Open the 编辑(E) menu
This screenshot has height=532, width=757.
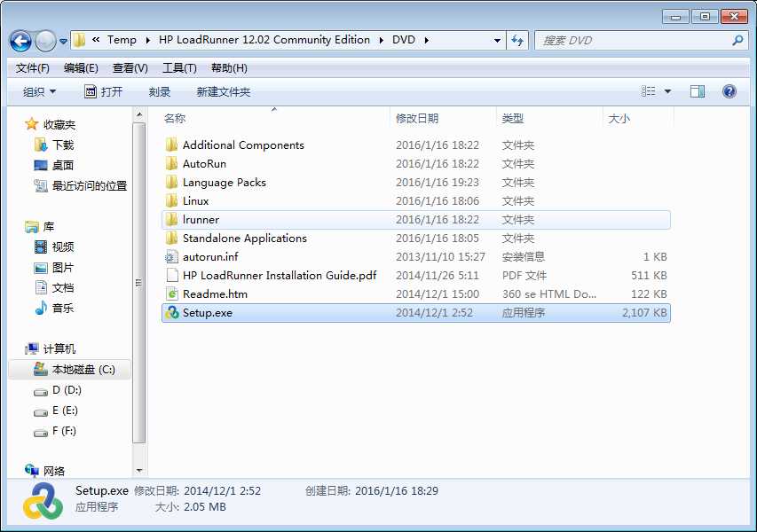(x=81, y=68)
